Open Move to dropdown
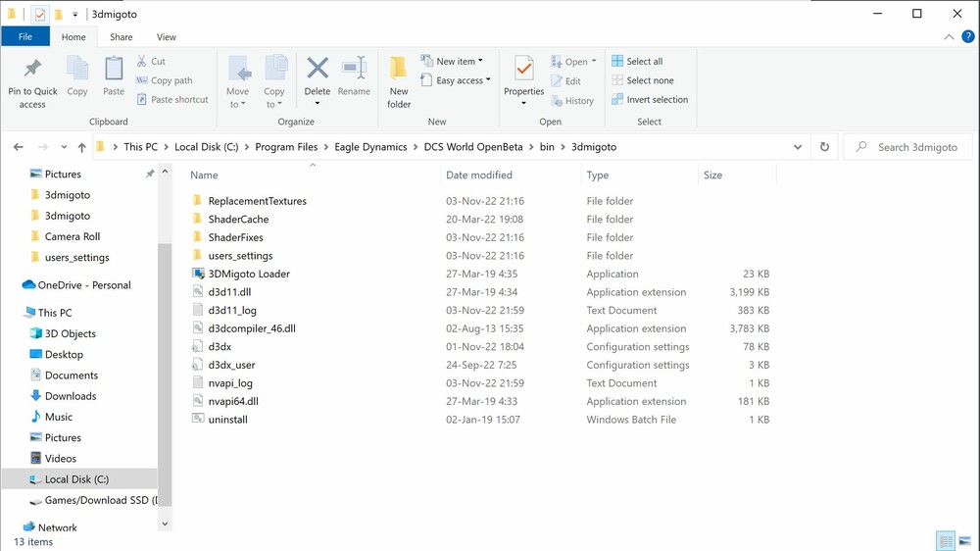Screen dimensions: 980x551 tap(237, 82)
